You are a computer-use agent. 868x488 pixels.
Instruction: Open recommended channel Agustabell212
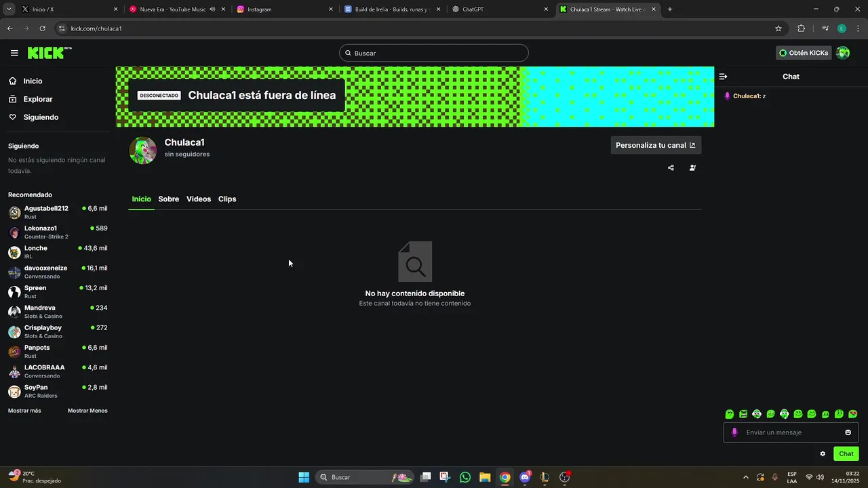point(58,212)
